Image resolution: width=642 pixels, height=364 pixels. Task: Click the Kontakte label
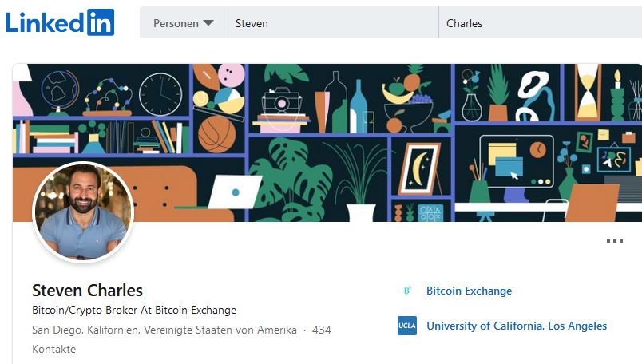pos(53,350)
